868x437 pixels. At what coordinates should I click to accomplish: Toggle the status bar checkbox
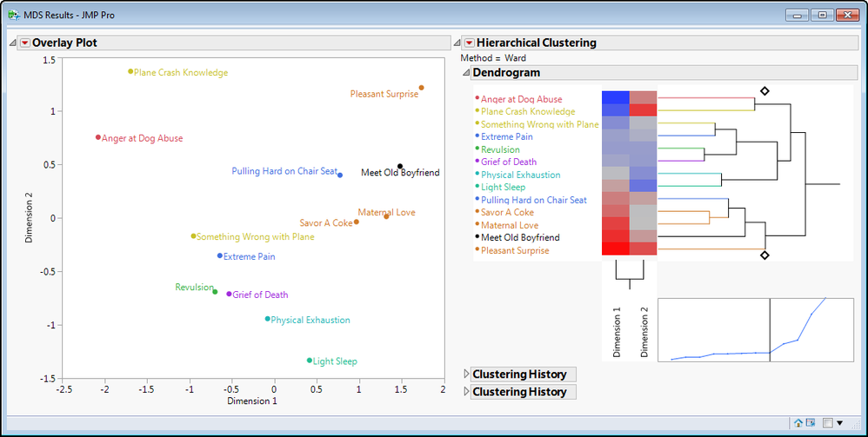[x=828, y=423]
